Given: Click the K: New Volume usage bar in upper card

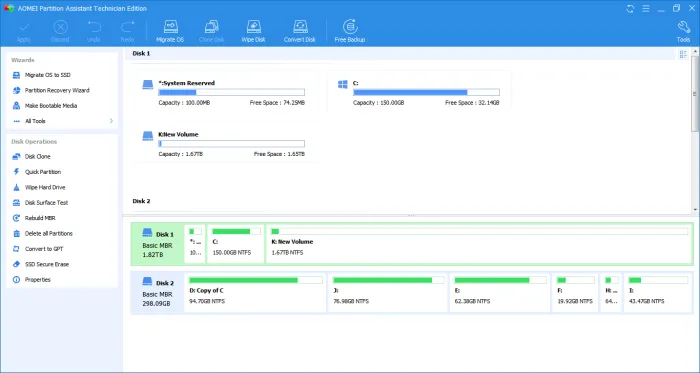Looking at the screenshot, I should click(232, 144).
